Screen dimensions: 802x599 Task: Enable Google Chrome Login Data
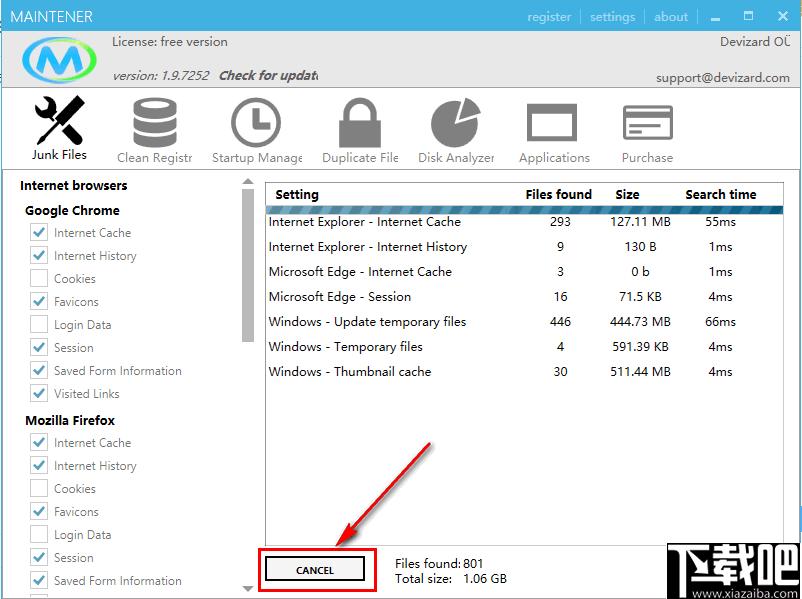coord(39,324)
